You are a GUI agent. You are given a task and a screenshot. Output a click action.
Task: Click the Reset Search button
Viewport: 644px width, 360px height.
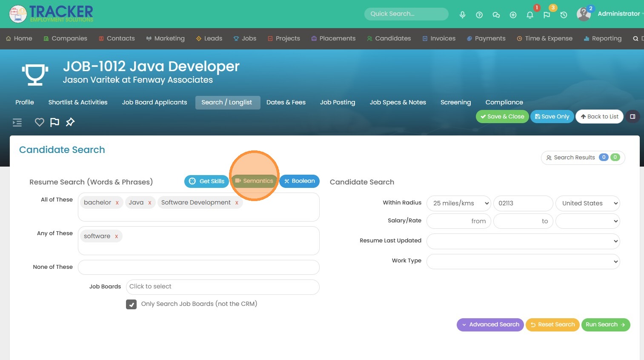(x=552, y=325)
